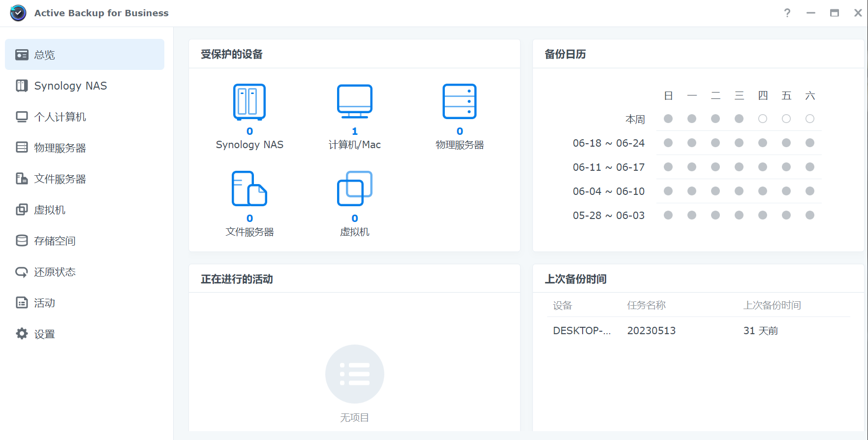This screenshot has height=440, width=868.
Task: Click 06-04 ~ 06-10 Monday dot
Action: [x=692, y=191]
